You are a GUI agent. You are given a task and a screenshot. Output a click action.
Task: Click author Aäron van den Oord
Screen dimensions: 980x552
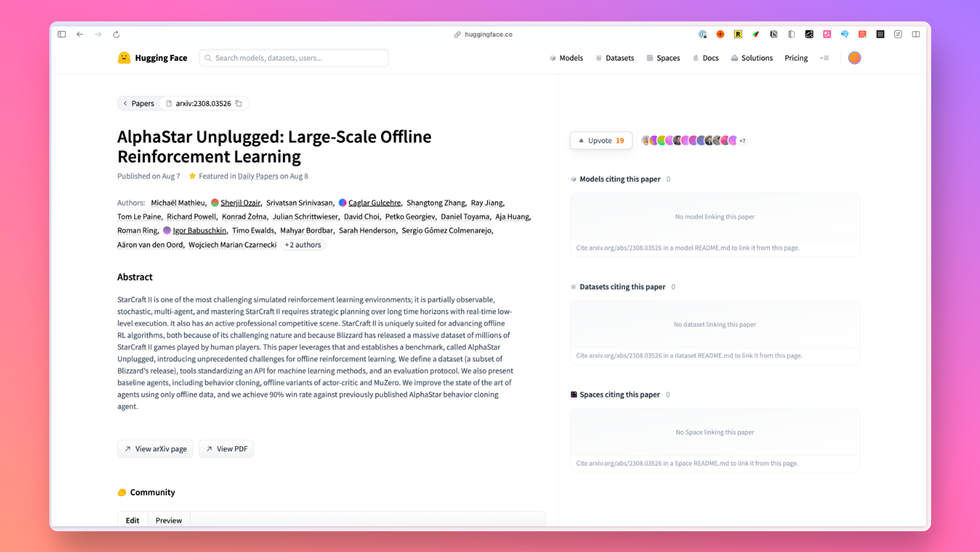point(150,245)
